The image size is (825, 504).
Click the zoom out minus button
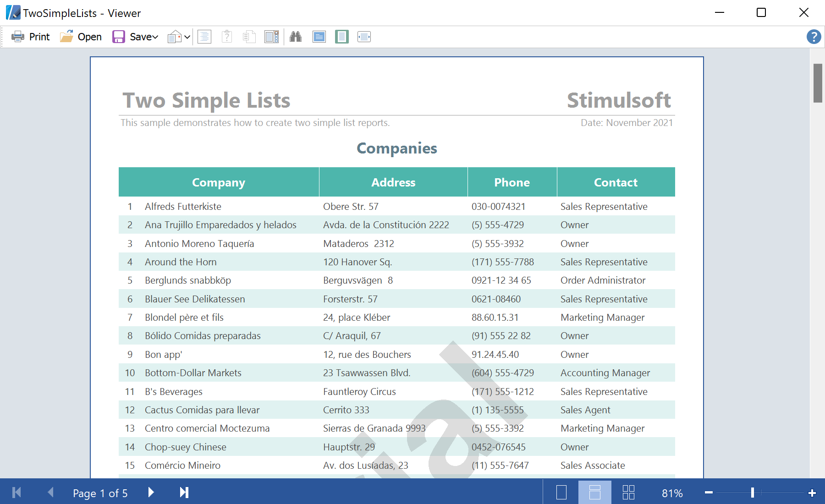(x=709, y=493)
